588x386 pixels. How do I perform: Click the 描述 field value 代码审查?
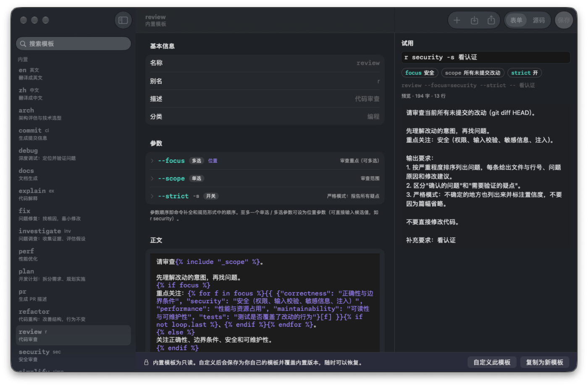pyautogui.click(x=367, y=99)
